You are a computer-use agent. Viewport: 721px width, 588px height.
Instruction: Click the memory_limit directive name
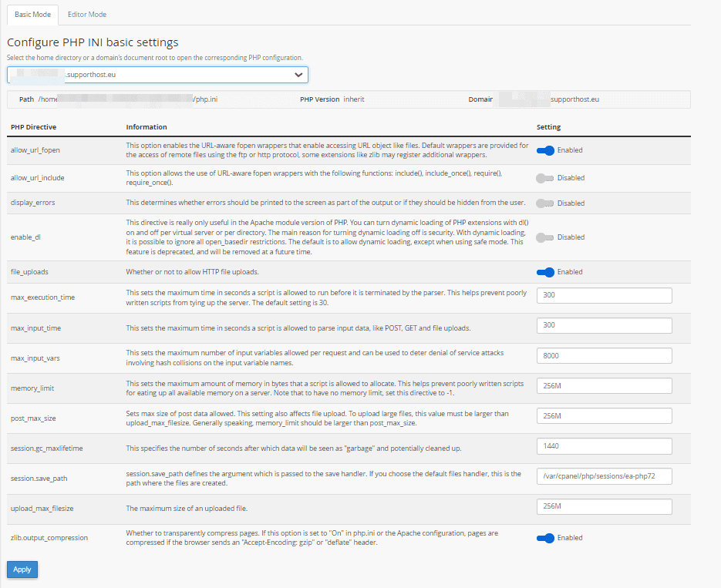point(32,388)
